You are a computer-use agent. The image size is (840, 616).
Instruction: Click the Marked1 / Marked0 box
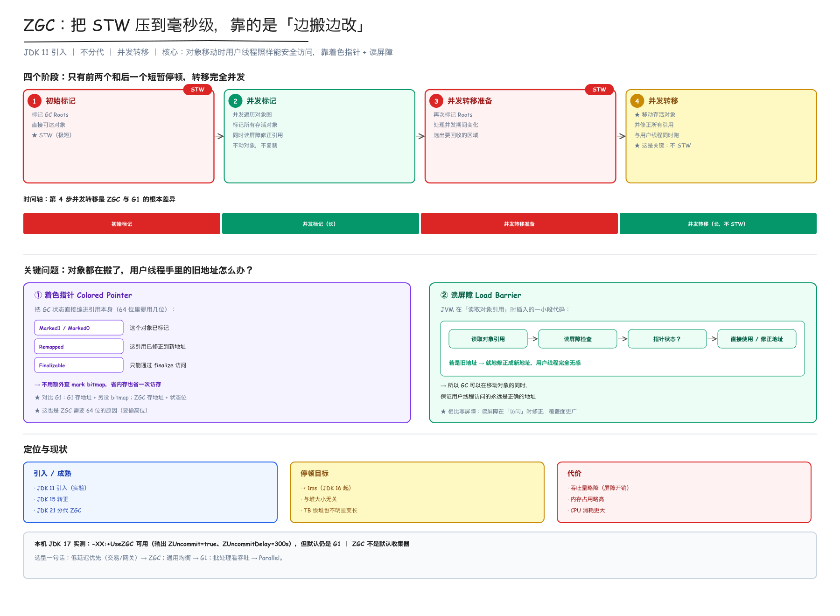pos(79,328)
